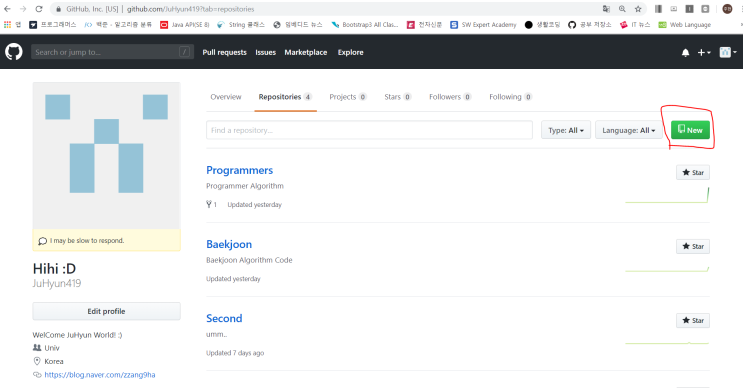Click the 'Updated yesterday' text under Baekjoon
This screenshot has height=388, width=743.
233,279
